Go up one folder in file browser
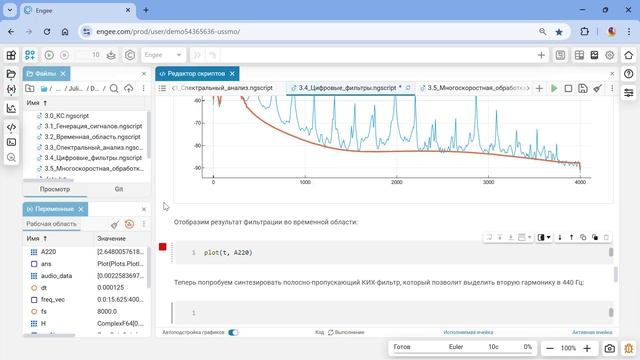Viewport: 640px width, 360px height. pyautogui.click(x=30, y=89)
